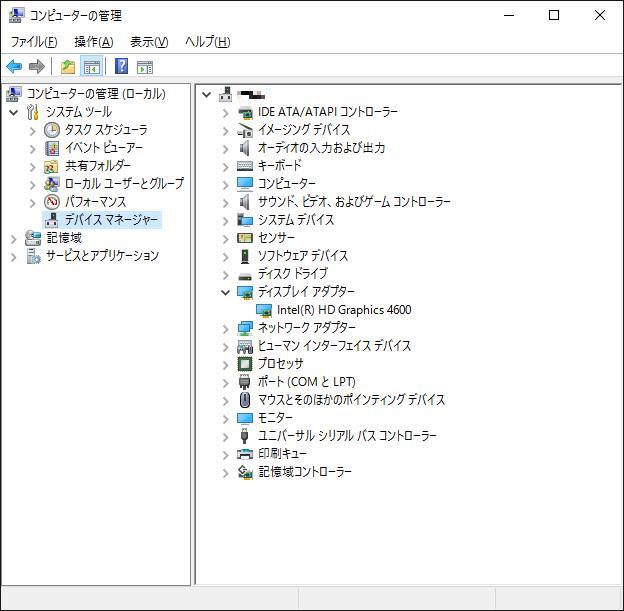Expand the タスク スケジューラ node
This screenshot has width=624, height=611.
click(33, 131)
